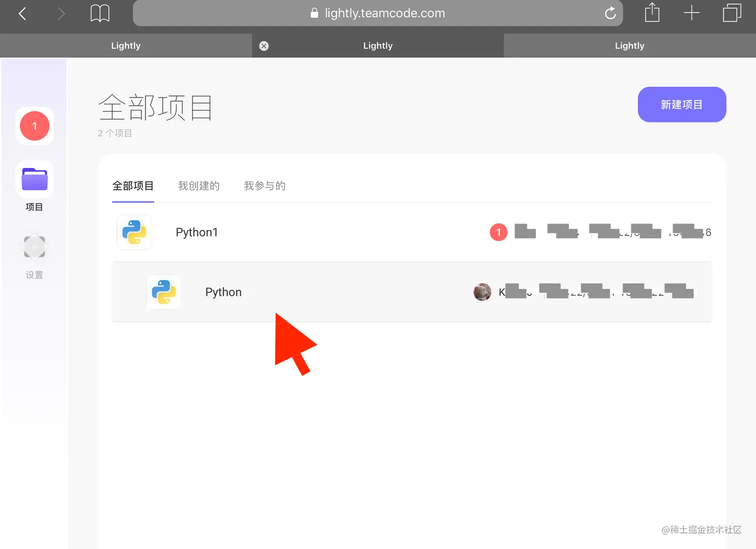The height and width of the screenshot is (549, 756).
Task: Switch to the third Lightly tab
Action: point(629,45)
